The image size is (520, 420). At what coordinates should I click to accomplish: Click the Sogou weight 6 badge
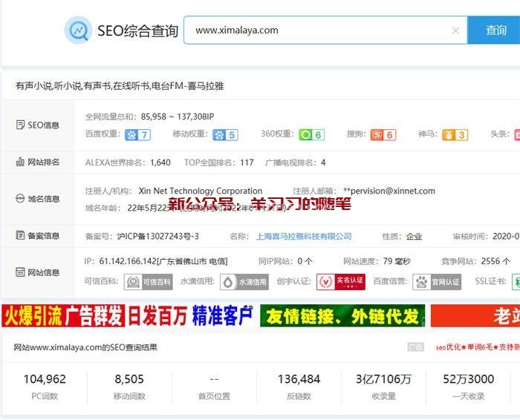383,134
